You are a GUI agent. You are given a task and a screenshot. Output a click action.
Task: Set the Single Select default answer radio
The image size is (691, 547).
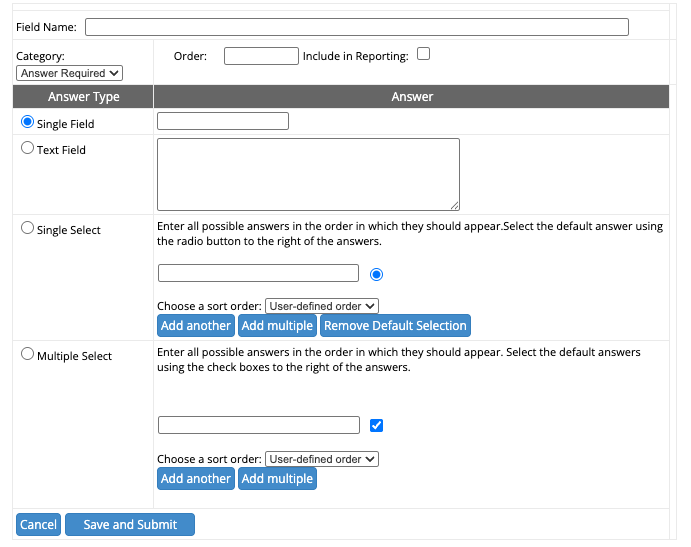click(376, 275)
